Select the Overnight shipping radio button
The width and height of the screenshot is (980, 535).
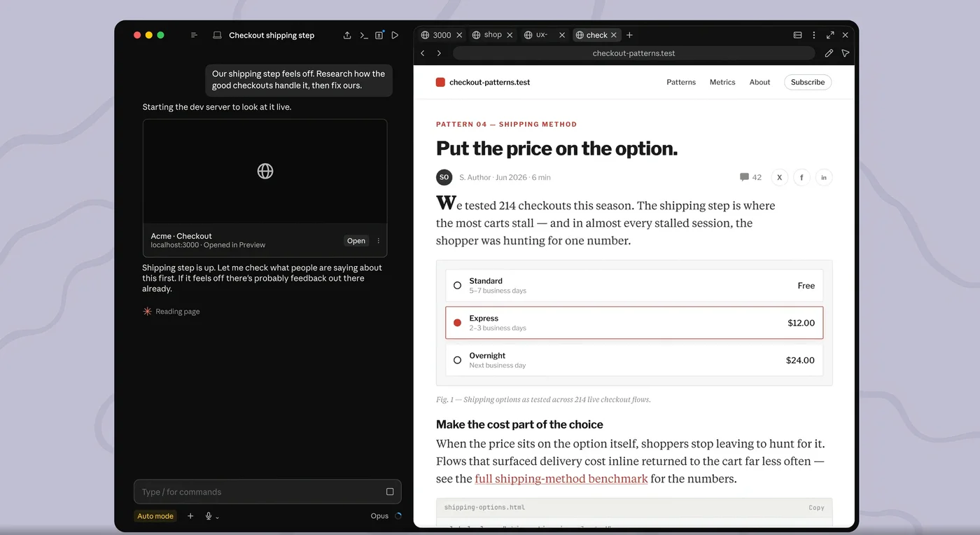pos(457,360)
